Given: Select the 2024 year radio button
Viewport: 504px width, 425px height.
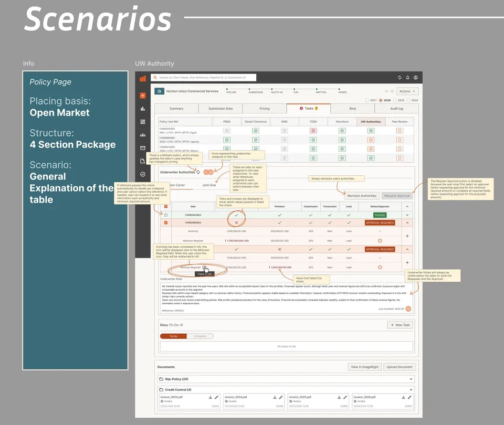Looking at the screenshot, I should tap(408, 100).
